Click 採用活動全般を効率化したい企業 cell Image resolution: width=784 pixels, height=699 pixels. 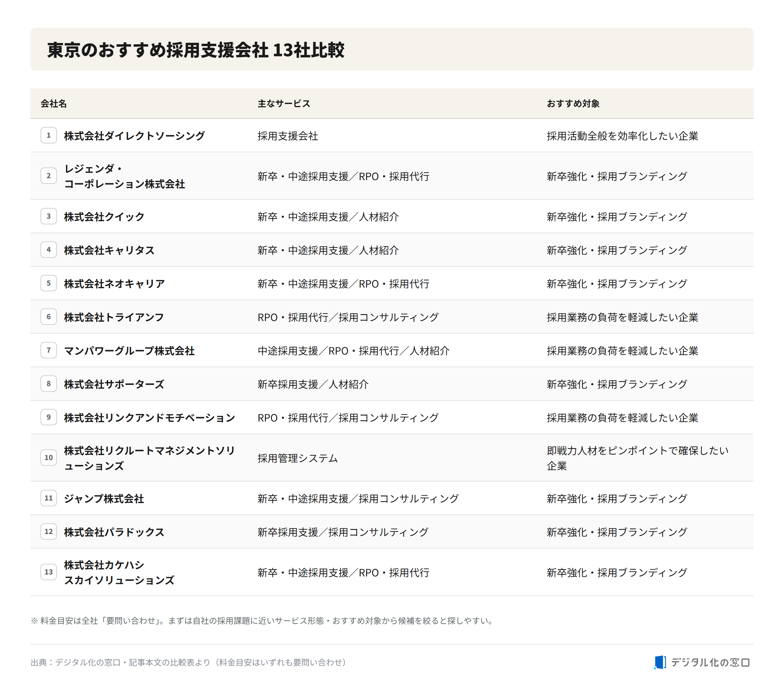pos(622,136)
